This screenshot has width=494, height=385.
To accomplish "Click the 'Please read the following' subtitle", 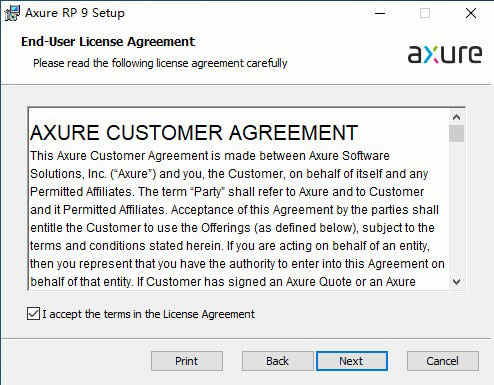I will click(x=160, y=63).
